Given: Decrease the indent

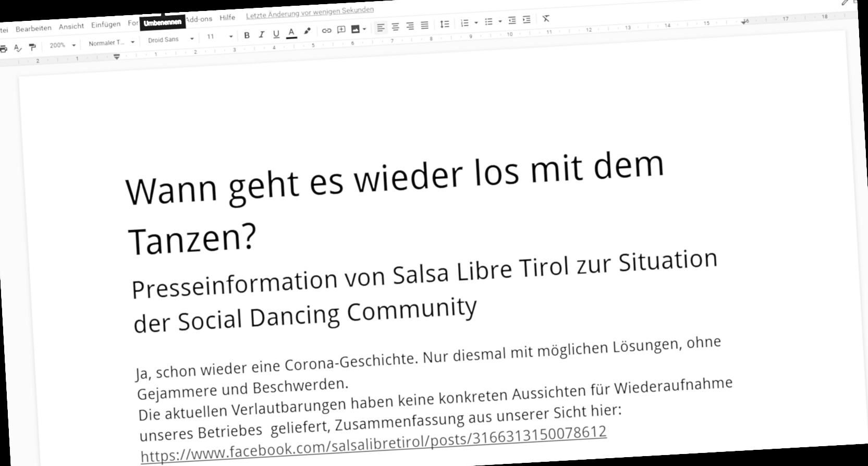Looking at the screenshot, I should [512, 20].
